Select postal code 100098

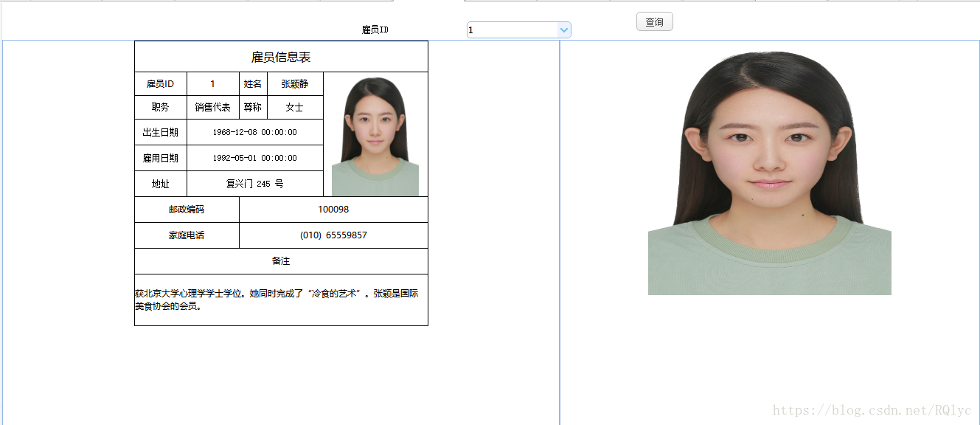(x=333, y=210)
